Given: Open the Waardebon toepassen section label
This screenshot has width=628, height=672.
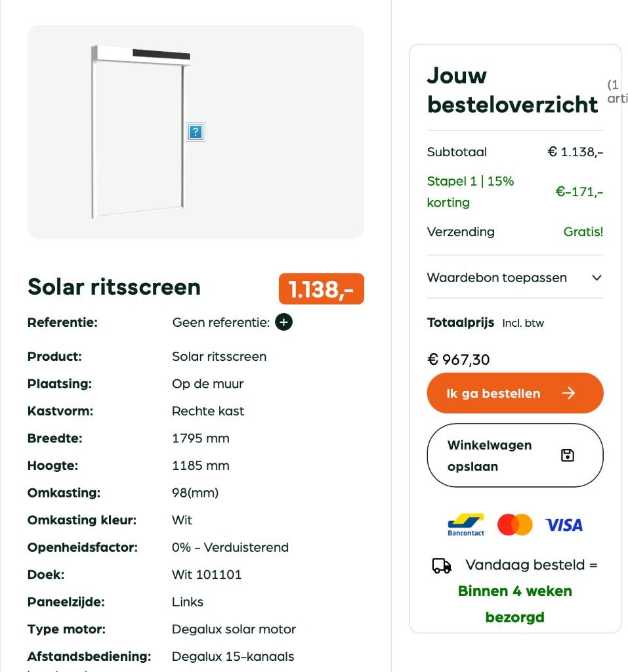Looking at the screenshot, I should pos(497,278).
